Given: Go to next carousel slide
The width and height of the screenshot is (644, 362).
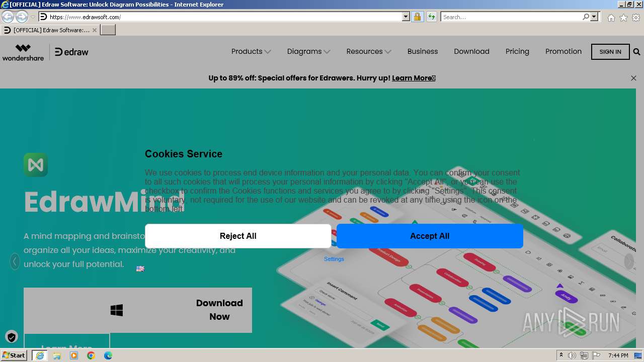Looking at the screenshot, I should 629,261.
